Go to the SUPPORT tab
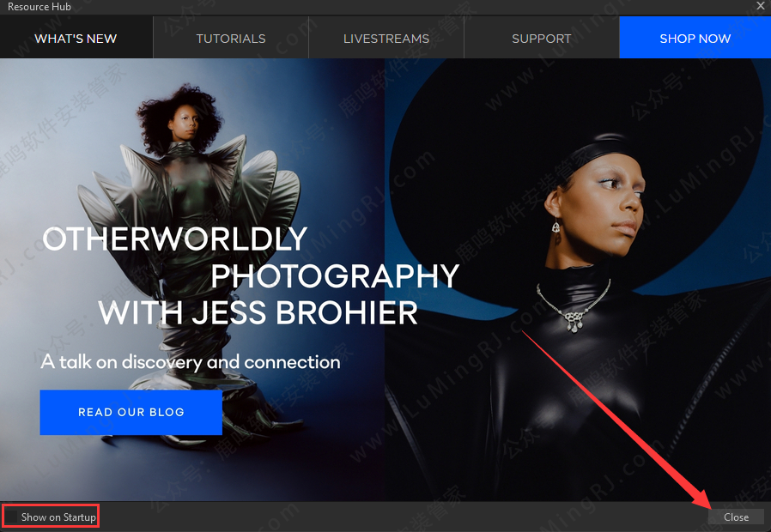 (x=541, y=38)
